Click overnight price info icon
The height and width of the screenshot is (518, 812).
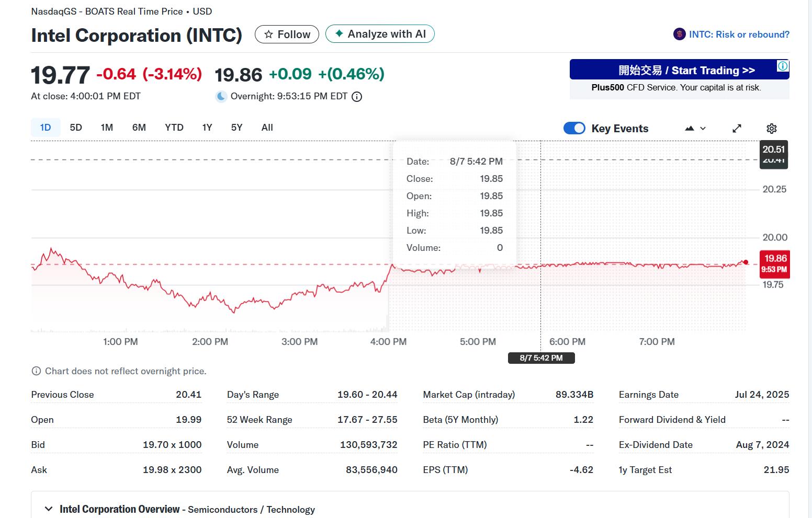tap(357, 97)
